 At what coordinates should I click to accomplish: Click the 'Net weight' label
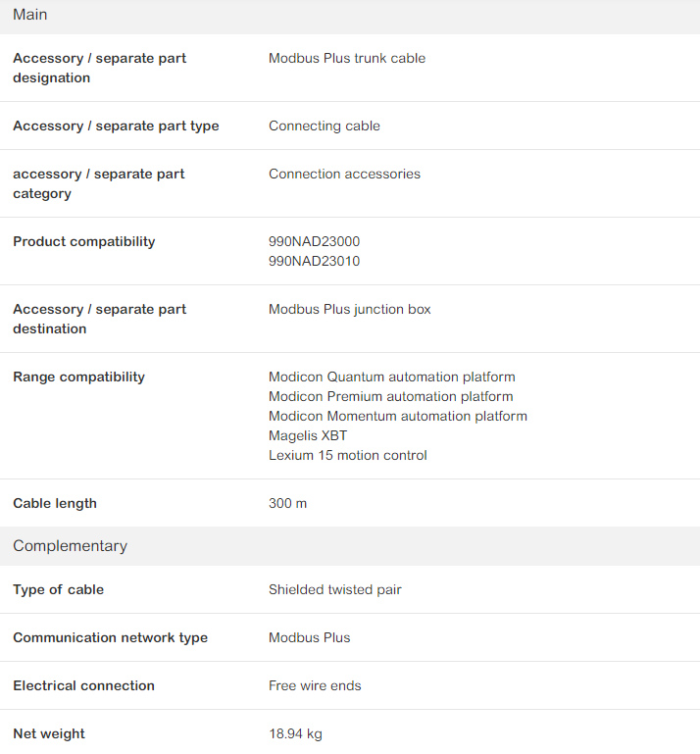click(49, 733)
